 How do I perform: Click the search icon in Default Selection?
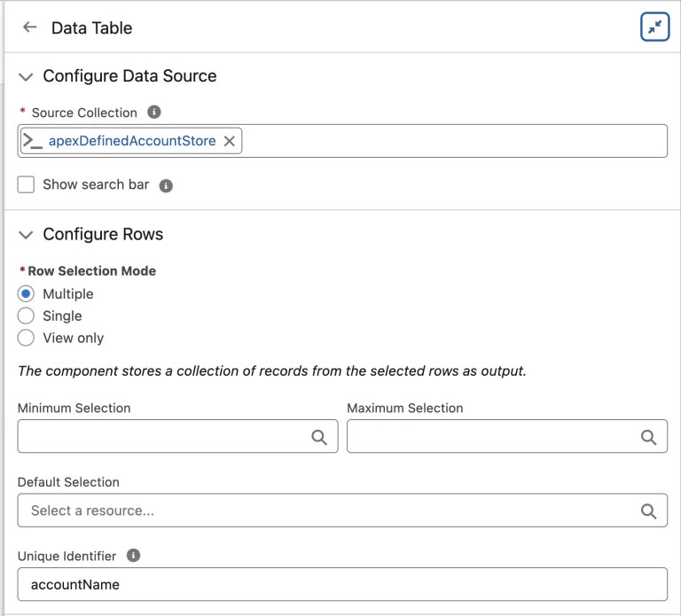point(648,511)
